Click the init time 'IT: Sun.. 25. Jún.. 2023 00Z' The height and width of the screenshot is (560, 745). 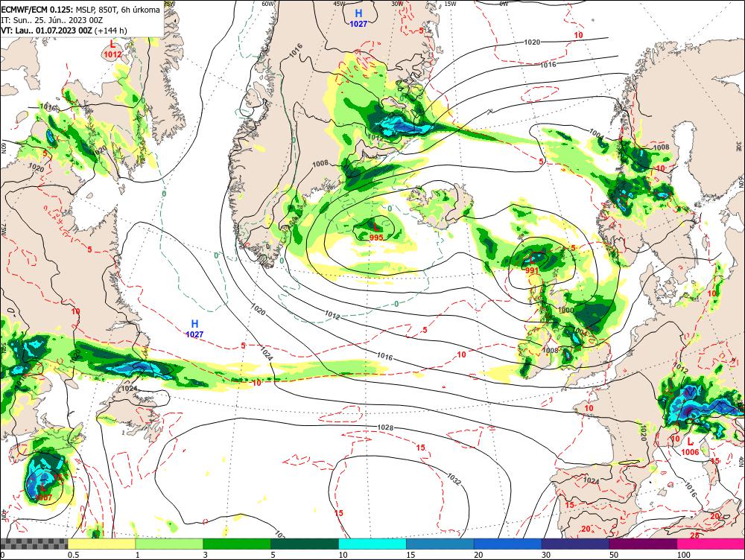point(52,20)
